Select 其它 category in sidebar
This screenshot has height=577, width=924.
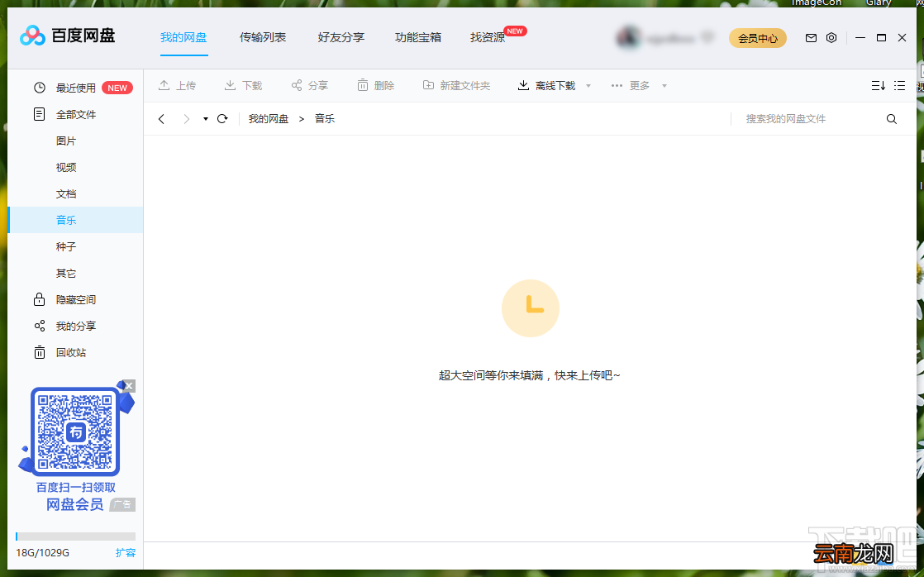[66, 274]
